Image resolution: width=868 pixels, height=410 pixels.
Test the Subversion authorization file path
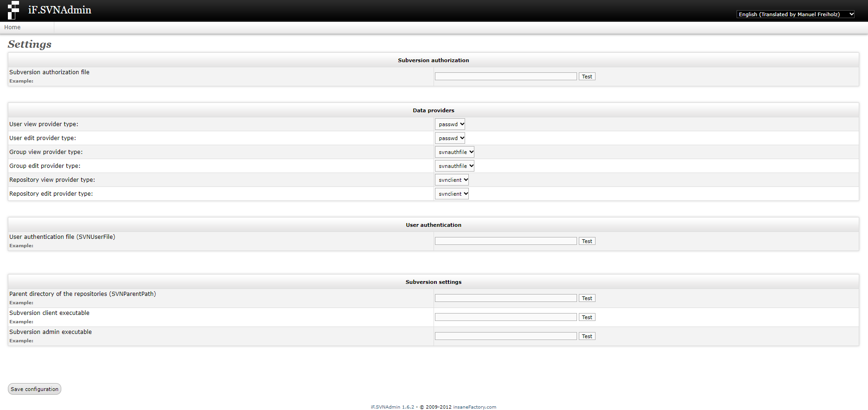(x=587, y=77)
